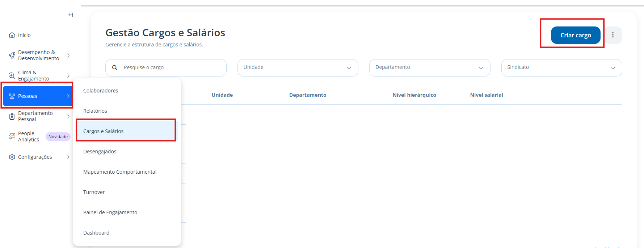Image resolution: width=644 pixels, height=248 pixels.
Task: Click the Desempenho & Desenvolvimento rocket icon
Action: click(12, 55)
